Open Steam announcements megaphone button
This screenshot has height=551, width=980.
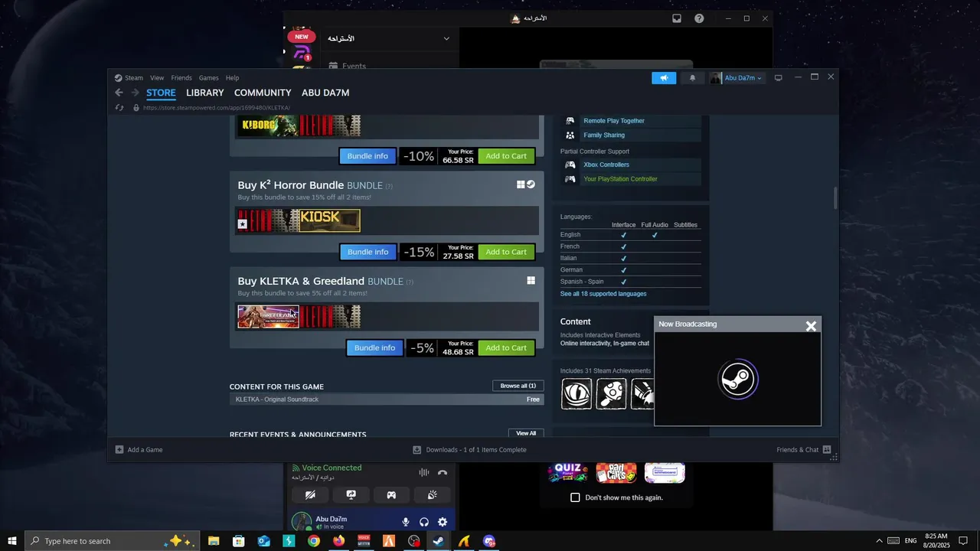pos(664,78)
